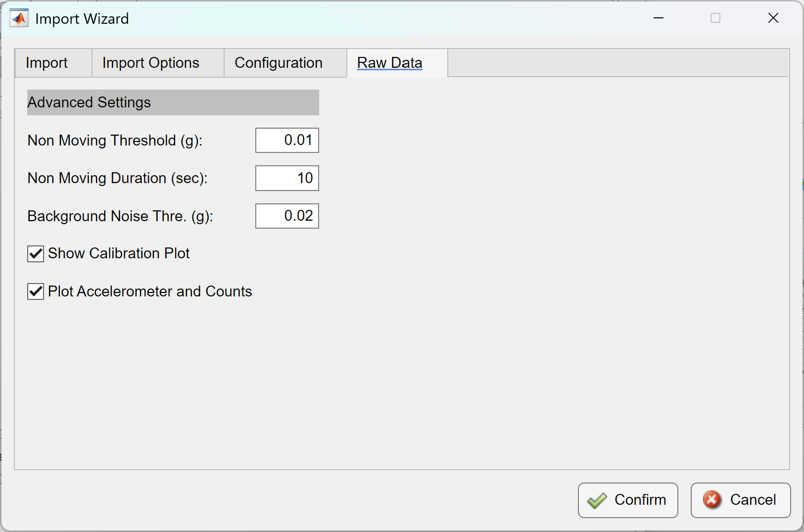Switch to the Import tab
This screenshot has width=804, height=532.
click(x=47, y=63)
